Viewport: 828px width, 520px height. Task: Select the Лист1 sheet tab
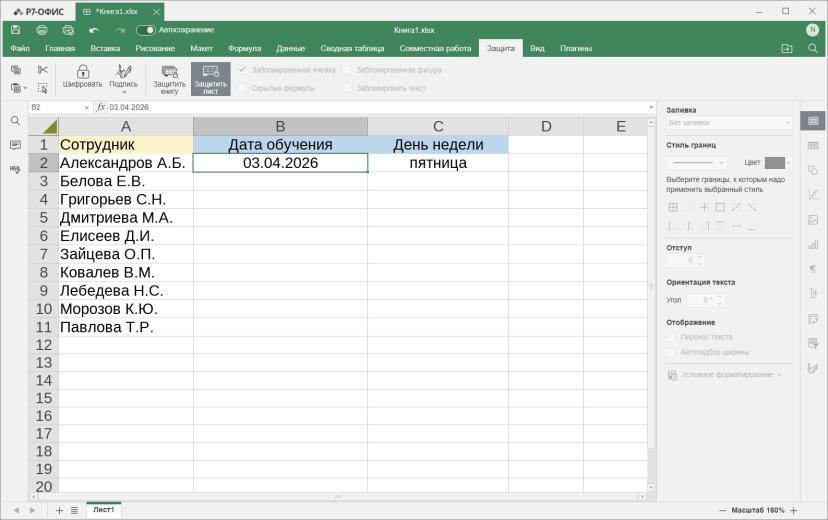point(104,510)
